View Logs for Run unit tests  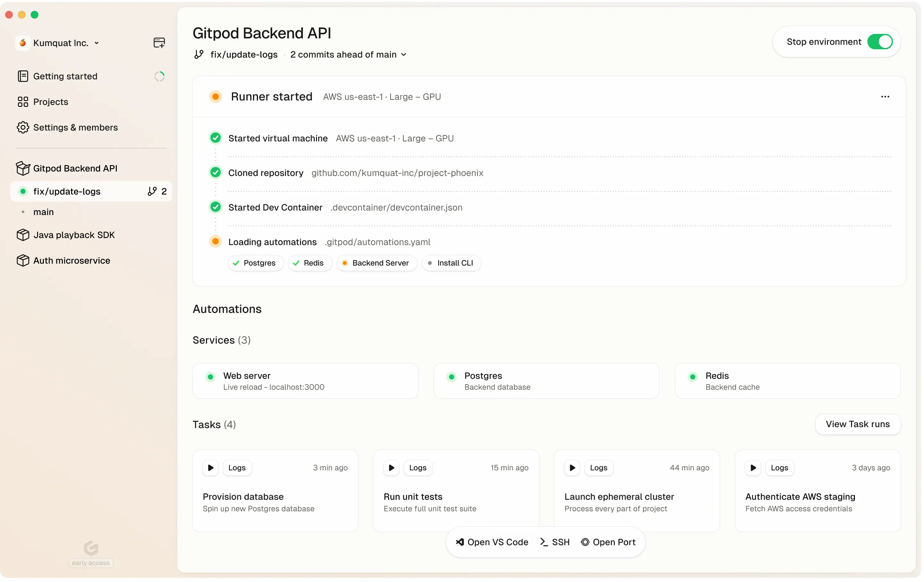point(417,468)
